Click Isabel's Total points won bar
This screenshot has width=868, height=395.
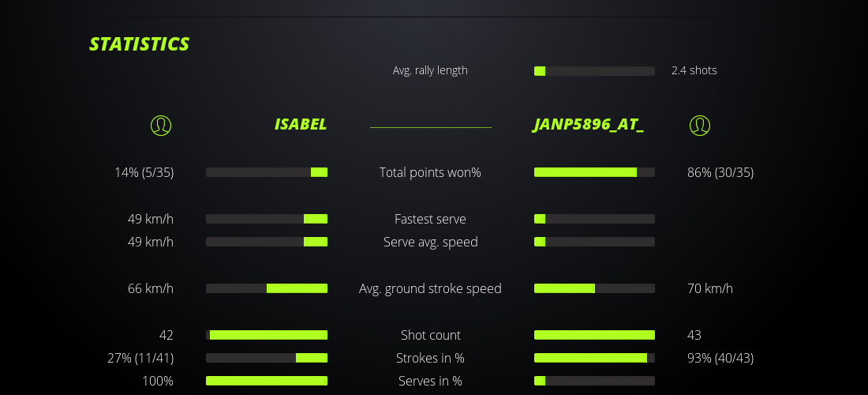click(267, 172)
